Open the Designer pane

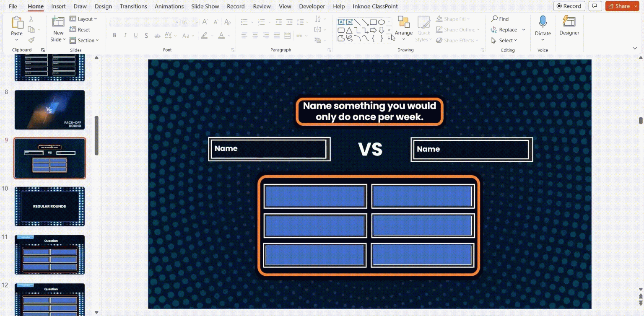[x=569, y=27]
